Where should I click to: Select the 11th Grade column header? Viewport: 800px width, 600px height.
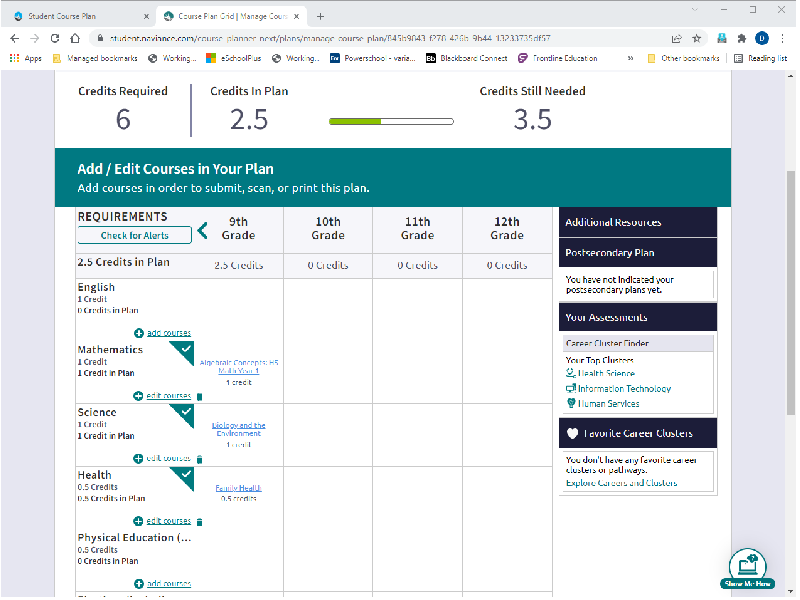[x=417, y=229]
